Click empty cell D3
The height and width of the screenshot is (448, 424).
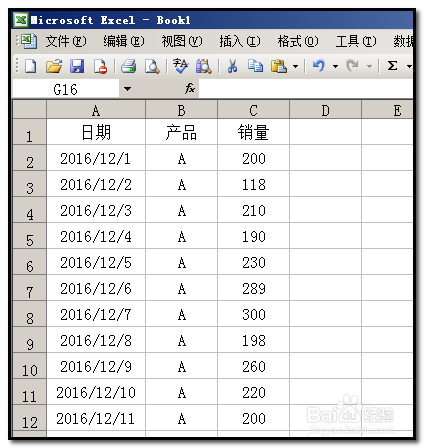pos(325,184)
